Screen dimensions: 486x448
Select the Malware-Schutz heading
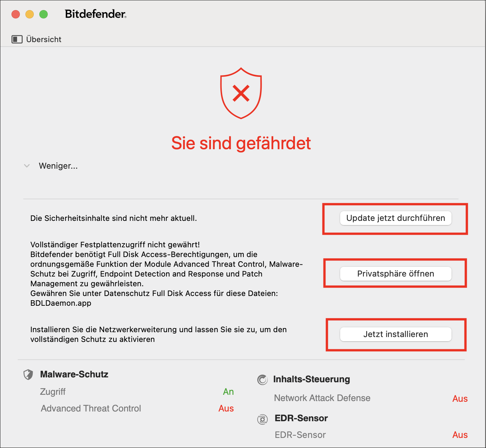[74, 374]
